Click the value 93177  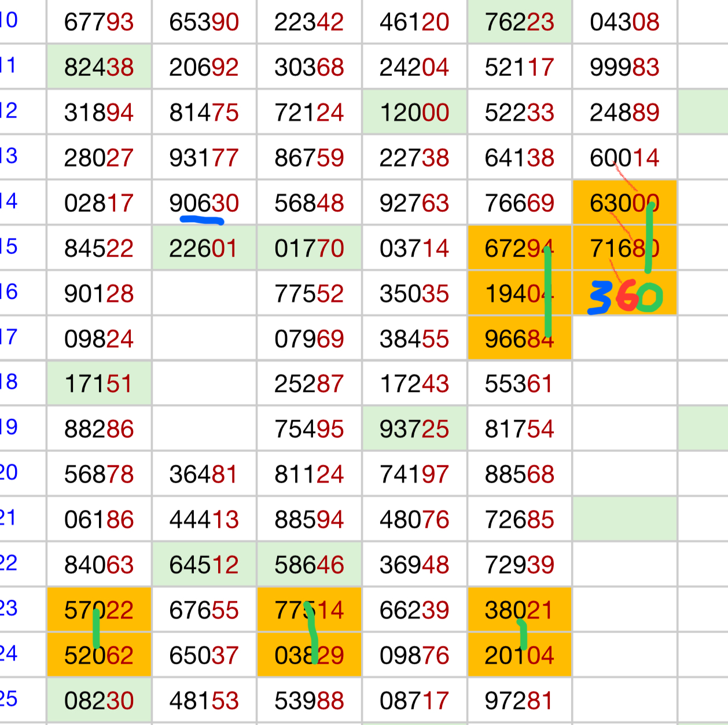[x=204, y=157]
